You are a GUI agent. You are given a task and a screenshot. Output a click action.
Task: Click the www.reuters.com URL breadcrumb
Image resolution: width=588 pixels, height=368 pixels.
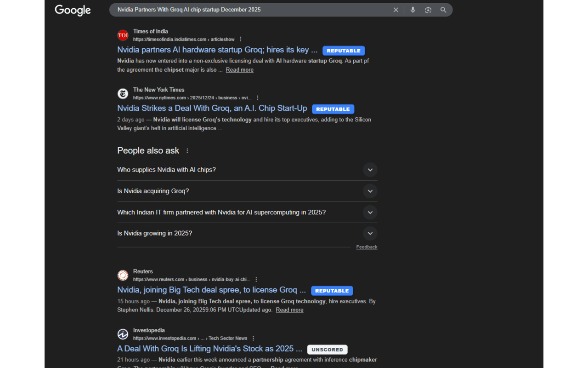192,280
